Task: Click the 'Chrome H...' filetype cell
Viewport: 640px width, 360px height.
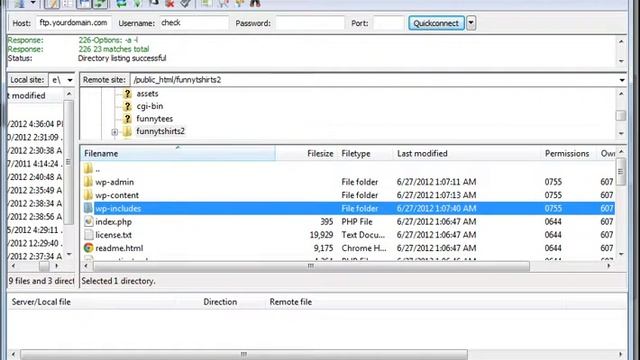Action: [364, 248]
